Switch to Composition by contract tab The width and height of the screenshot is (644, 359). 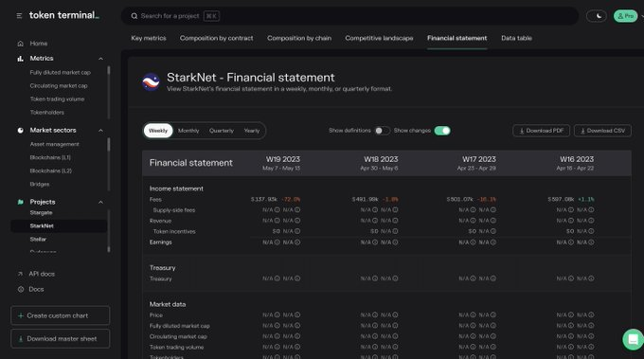tap(217, 38)
